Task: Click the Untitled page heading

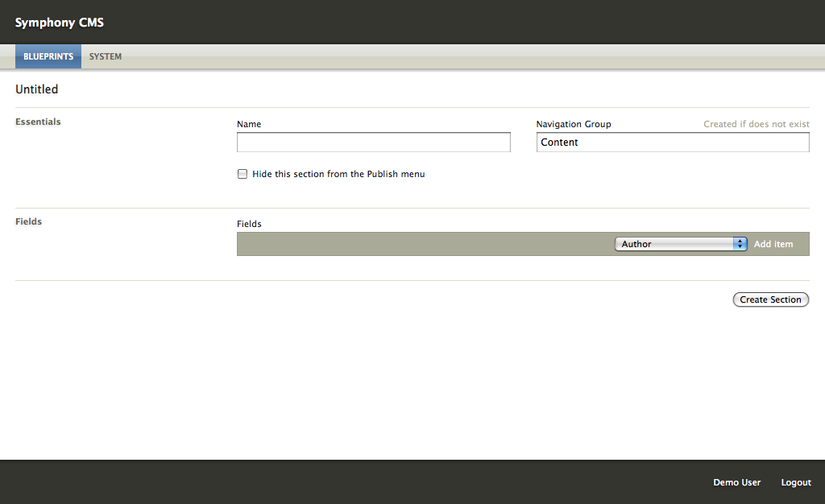Action: tap(37, 89)
